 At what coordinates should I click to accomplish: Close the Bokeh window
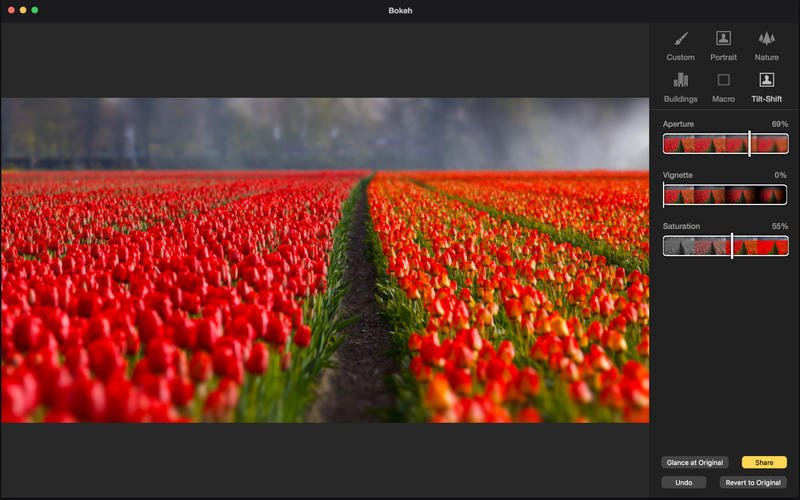(x=11, y=10)
